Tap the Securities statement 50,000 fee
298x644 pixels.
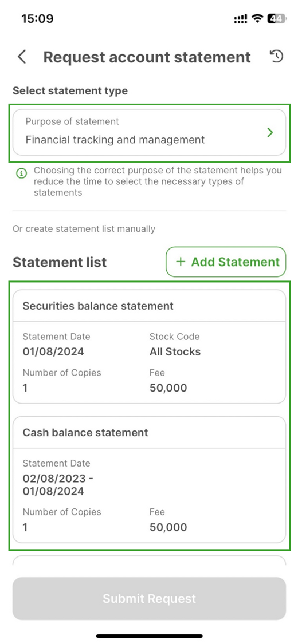coord(168,388)
